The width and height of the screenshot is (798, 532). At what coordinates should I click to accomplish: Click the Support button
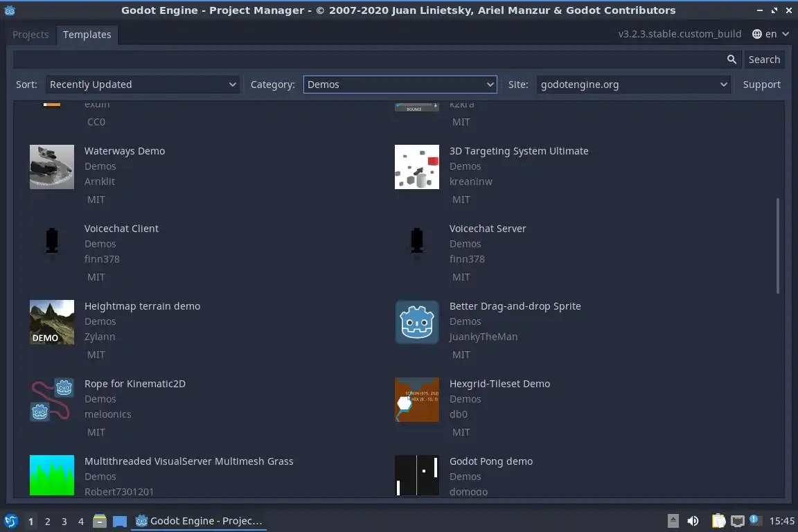pos(761,85)
